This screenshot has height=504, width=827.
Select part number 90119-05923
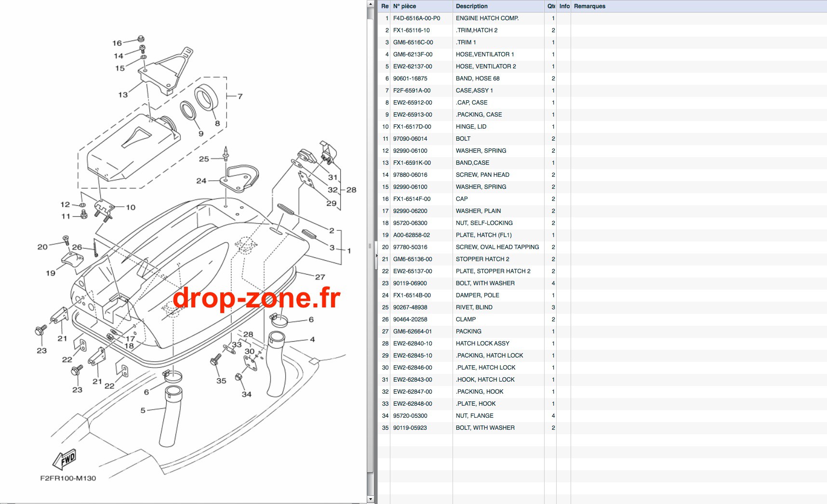pos(410,428)
